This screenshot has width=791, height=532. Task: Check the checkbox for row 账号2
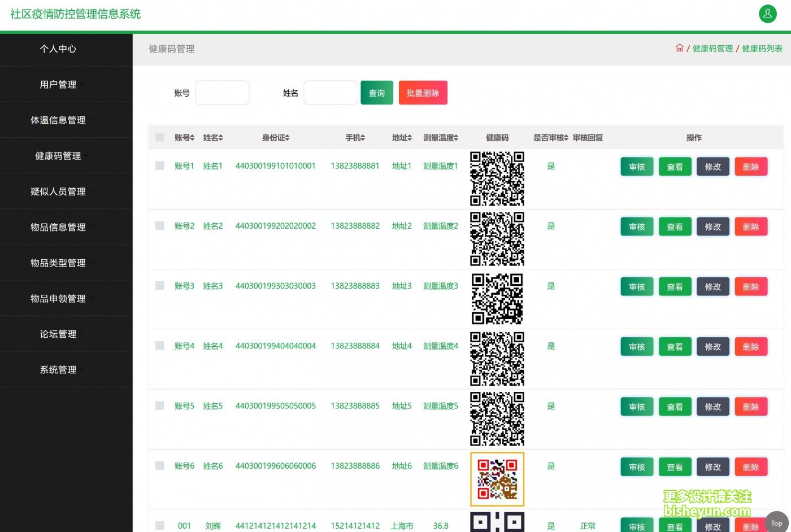(x=160, y=225)
